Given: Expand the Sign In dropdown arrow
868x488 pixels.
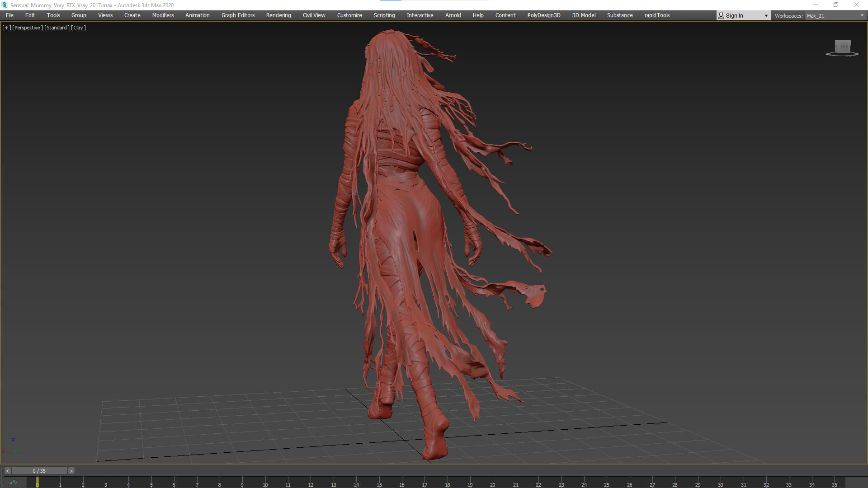Looking at the screenshot, I should coord(766,16).
